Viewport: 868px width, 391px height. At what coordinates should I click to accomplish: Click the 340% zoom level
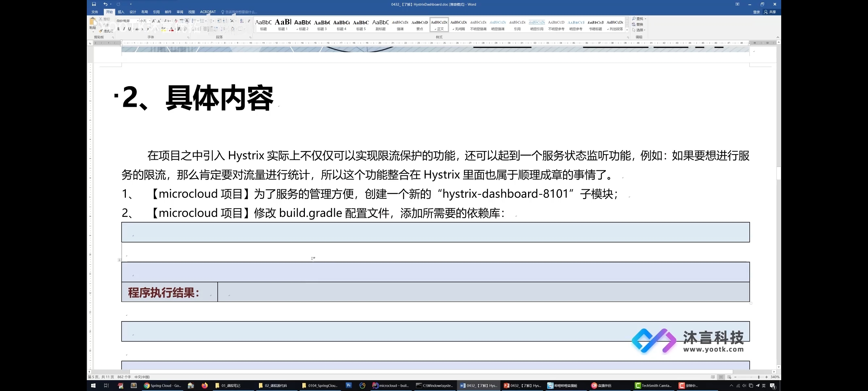point(775,377)
